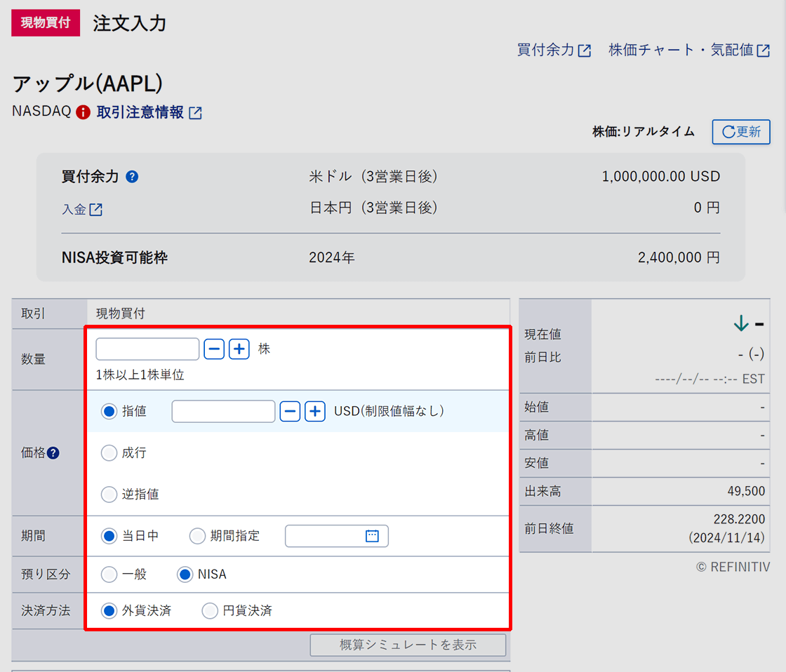Select the 指値 limit price radio button
The height and width of the screenshot is (672, 786).
[x=109, y=412]
